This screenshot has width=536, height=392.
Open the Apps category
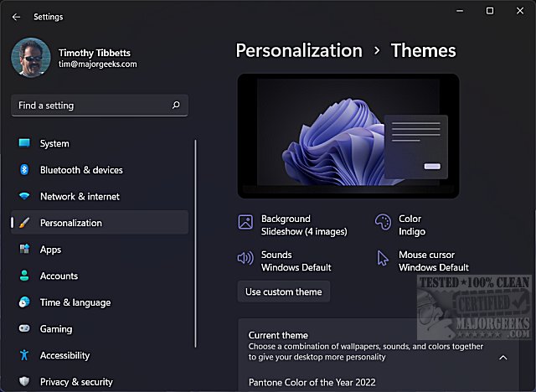[x=100, y=249]
